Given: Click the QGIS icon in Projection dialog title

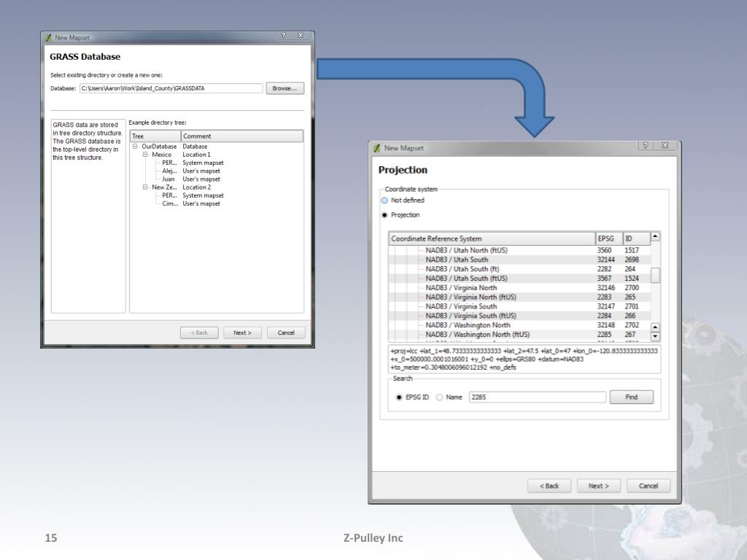Looking at the screenshot, I should tap(377, 148).
